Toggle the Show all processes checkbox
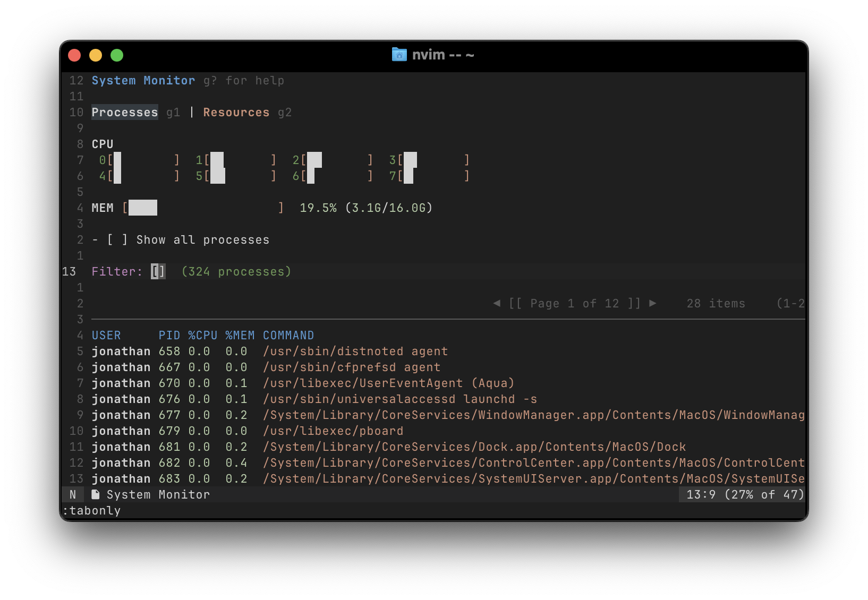The height and width of the screenshot is (600, 868). pos(117,239)
